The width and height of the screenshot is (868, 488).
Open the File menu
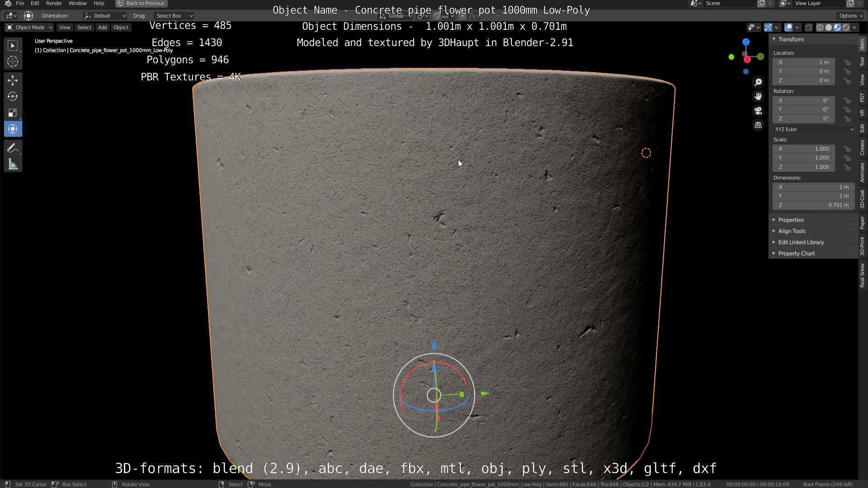coord(20,3)
